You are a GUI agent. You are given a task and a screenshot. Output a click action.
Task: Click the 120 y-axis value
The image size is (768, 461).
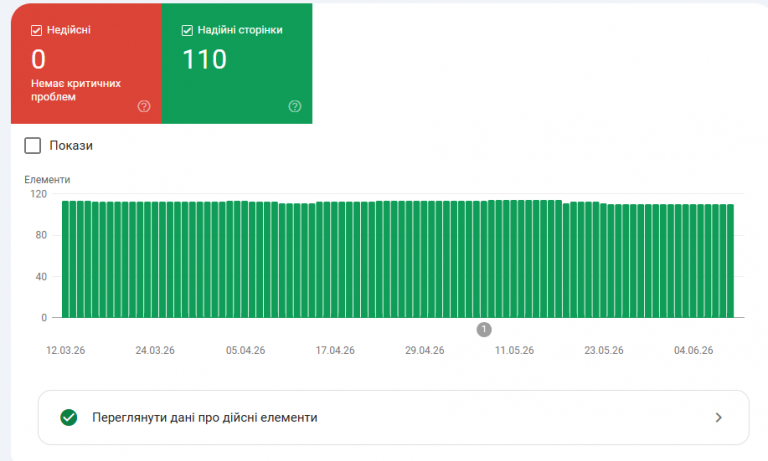[39, 194]
